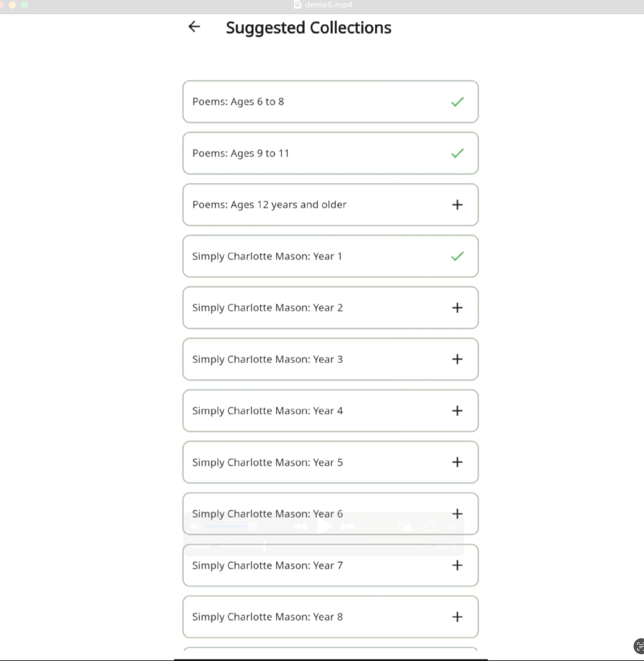The width and height of the screenshot is (644, 661).
Task: Uncheck the Poems: Ages 6 to 8 checkmark
Action: point(457,102)
